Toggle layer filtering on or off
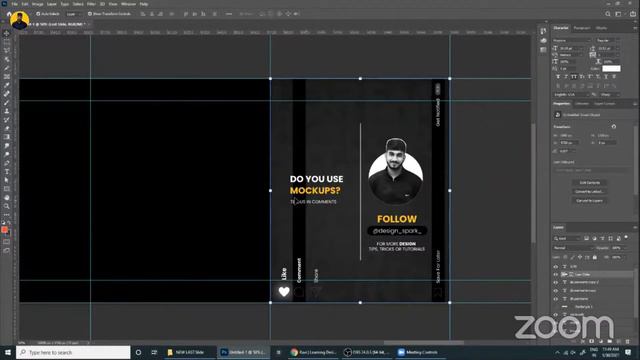The height and width of the screenshot is (360, 640). [626, 238]
